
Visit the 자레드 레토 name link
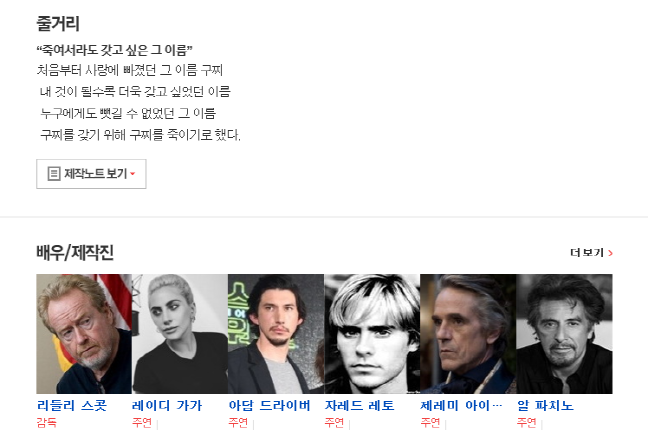[x=360, y=406]
